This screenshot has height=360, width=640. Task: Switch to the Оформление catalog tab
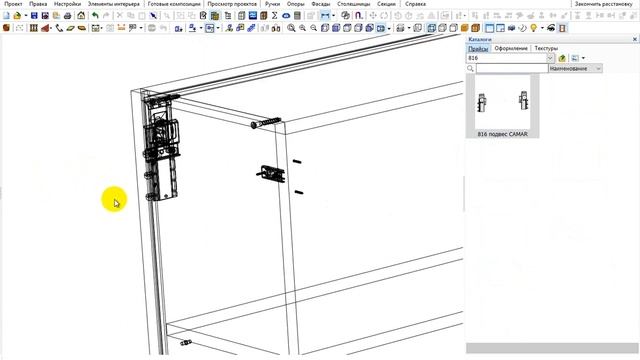point(511,48)
